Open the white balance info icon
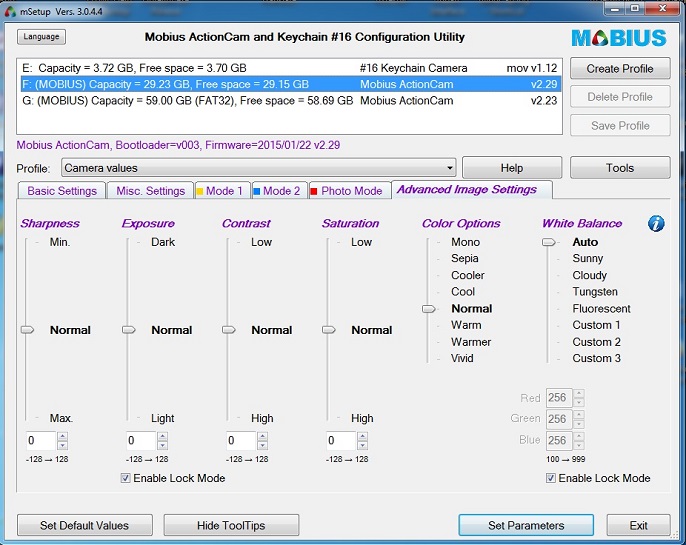 click(x=656, y=224)
